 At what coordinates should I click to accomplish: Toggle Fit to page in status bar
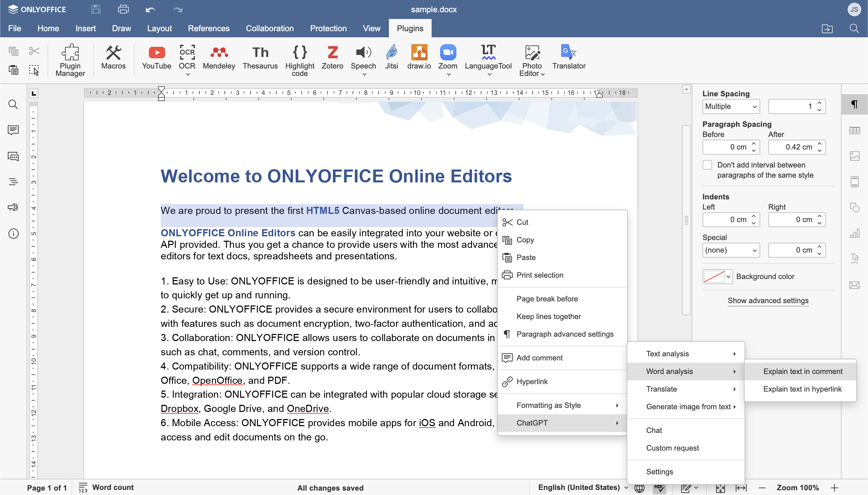click(720, 488)
